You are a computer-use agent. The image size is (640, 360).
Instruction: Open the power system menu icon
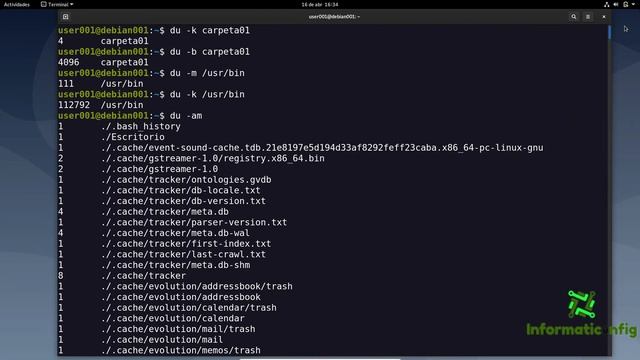tap(626, 4)
